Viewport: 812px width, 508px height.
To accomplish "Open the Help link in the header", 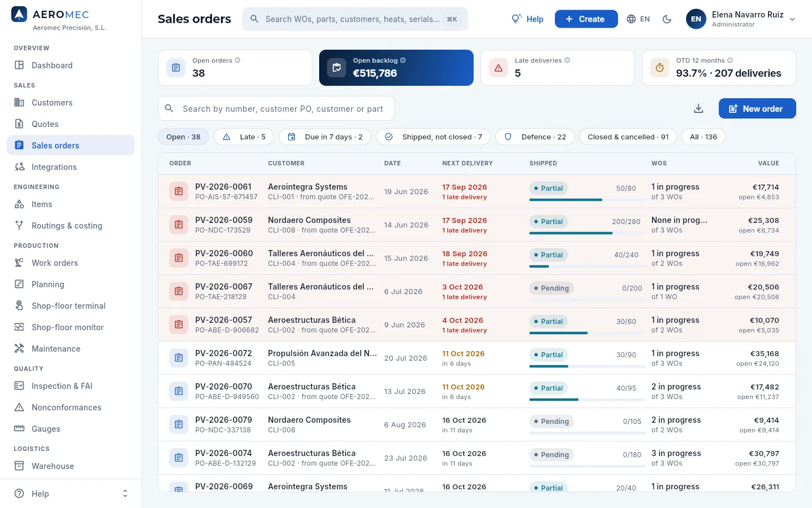I will 527,19.
